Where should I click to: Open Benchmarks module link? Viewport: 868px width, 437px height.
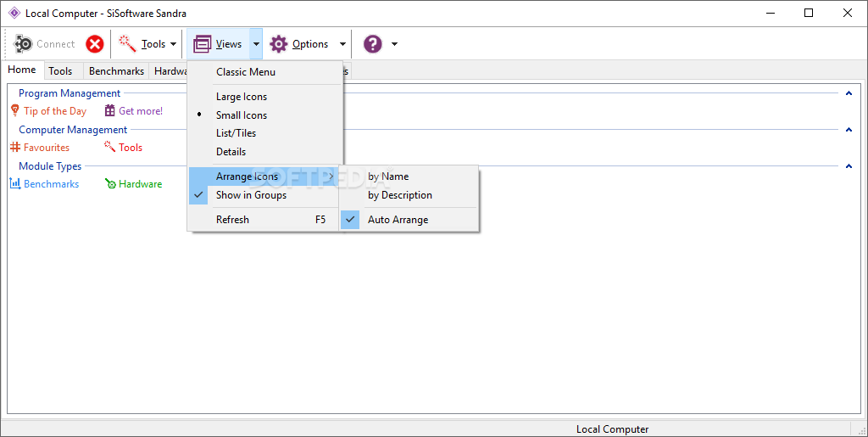coord(52,184)
